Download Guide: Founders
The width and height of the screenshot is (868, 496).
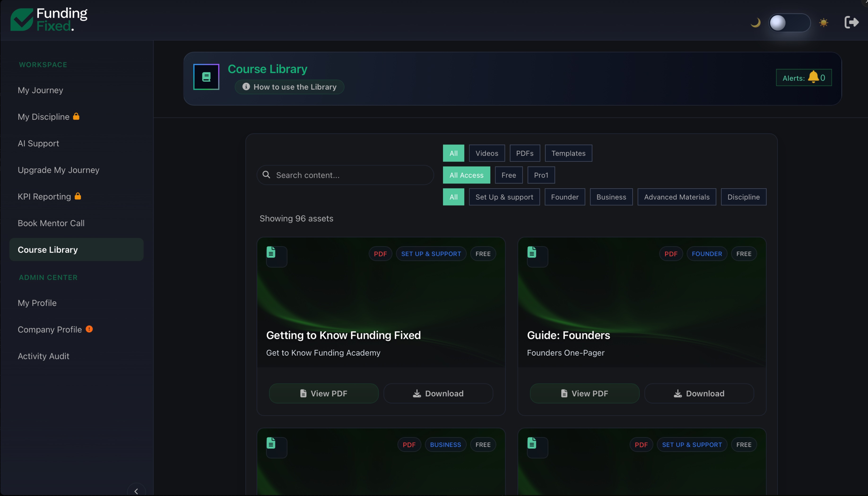[699, 393]
